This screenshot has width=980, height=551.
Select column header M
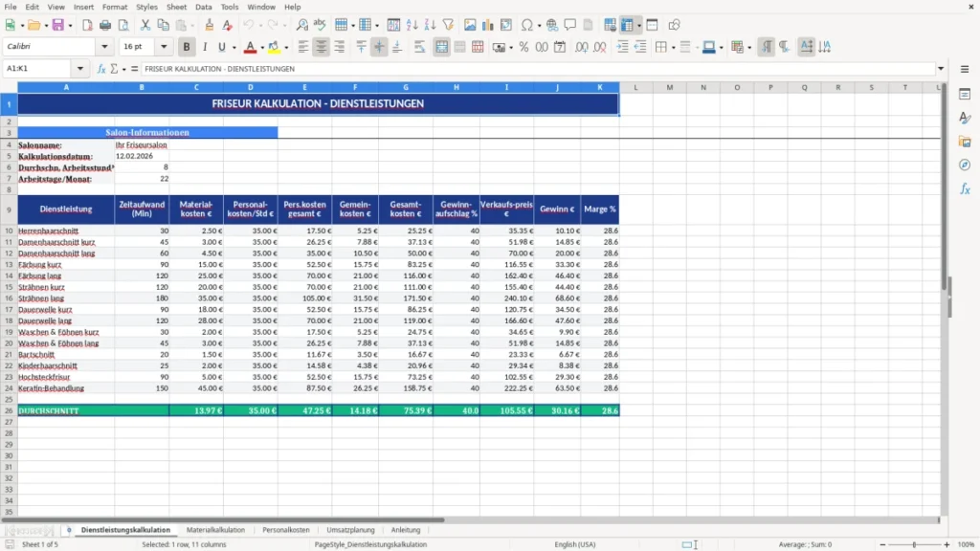[x=669, y=87]
